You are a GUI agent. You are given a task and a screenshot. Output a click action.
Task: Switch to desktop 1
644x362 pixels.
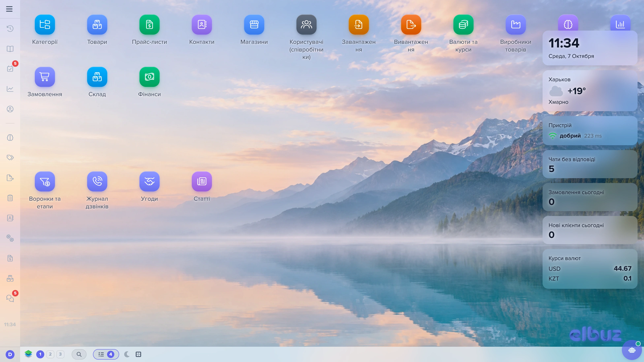pos(40,354)
